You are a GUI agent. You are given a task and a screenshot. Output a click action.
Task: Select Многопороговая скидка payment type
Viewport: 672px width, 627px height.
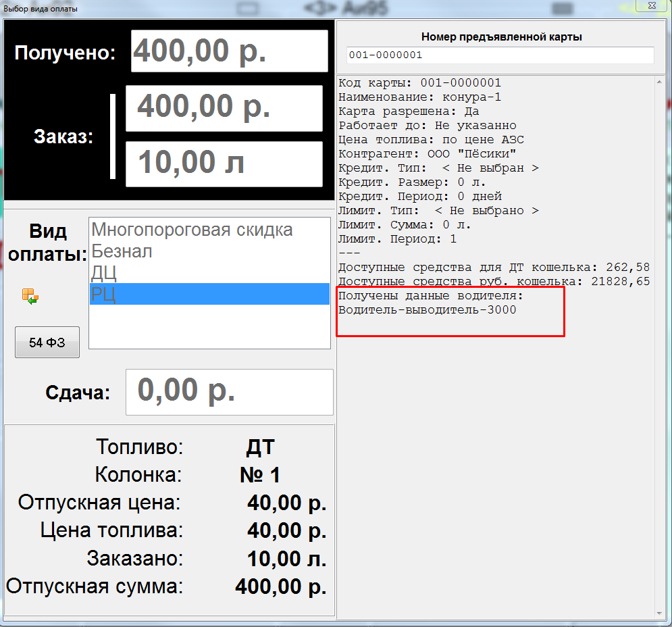pos(209,230)
